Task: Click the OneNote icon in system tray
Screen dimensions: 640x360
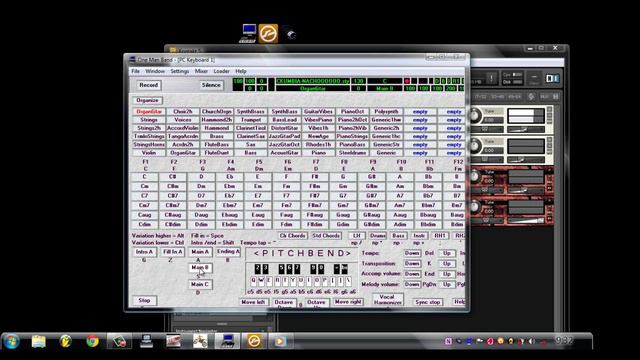Action: [x=448, y=341]
